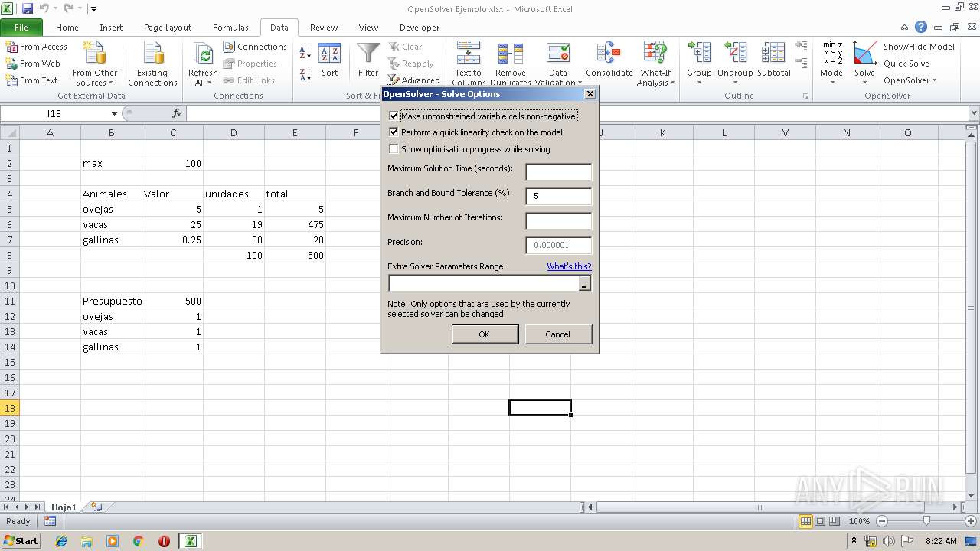Insert a new worksheet tab icon
980x551 pixels.
click(96, 507)
